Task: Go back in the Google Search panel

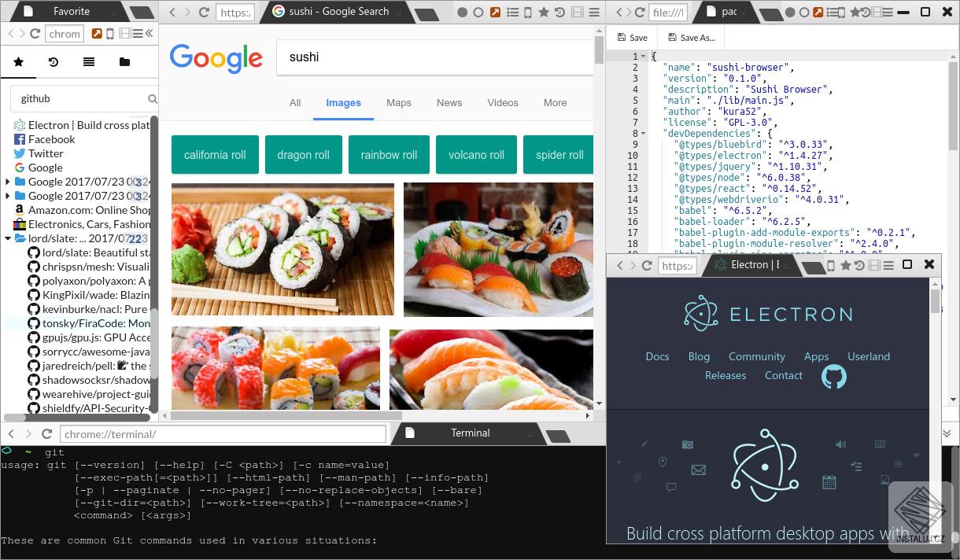Action: (x=173, y=13)
